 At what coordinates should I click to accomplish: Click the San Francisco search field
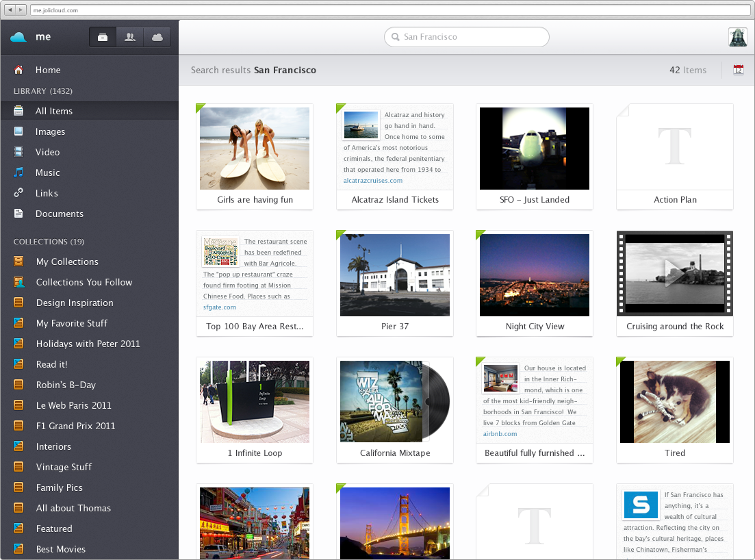467,37
